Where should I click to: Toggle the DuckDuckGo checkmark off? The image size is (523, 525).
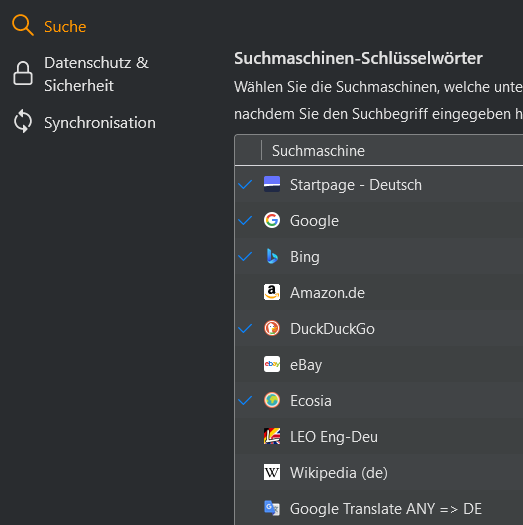245,329
